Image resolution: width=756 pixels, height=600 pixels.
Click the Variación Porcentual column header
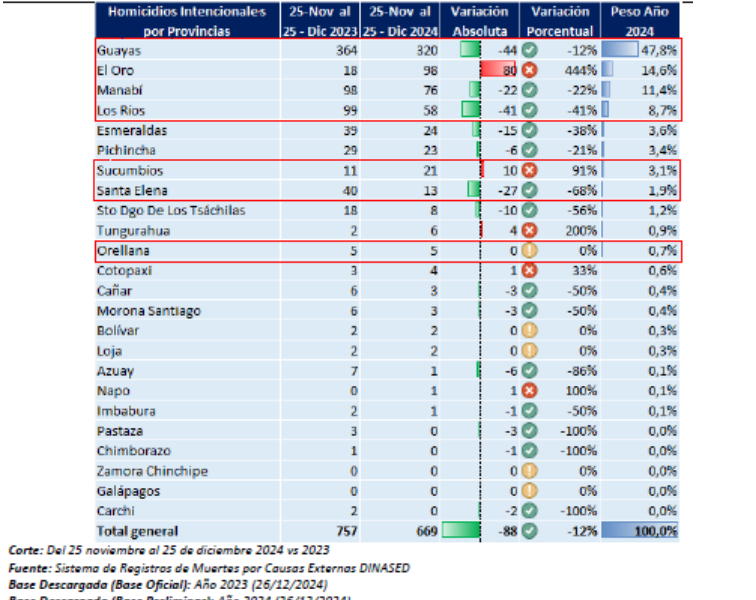pos(559,21)
